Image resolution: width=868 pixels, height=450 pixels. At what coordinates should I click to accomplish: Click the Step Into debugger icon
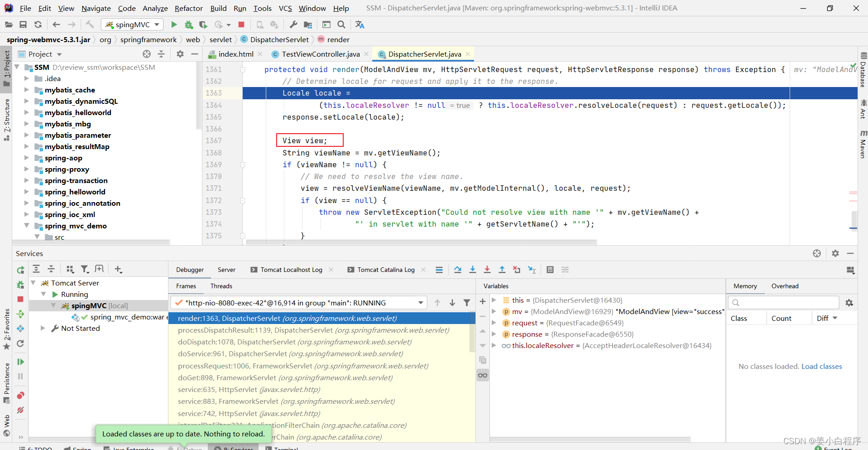[472, 270]
